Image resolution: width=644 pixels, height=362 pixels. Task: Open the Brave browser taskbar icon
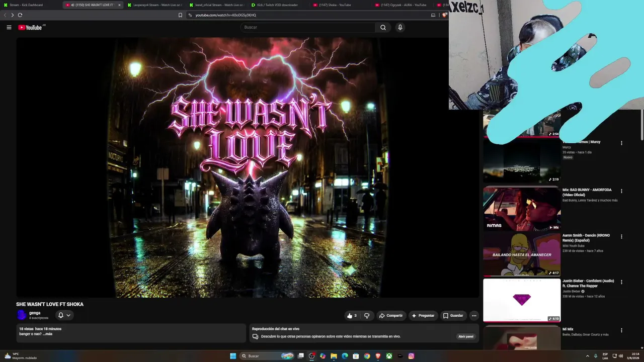point(378,356)
